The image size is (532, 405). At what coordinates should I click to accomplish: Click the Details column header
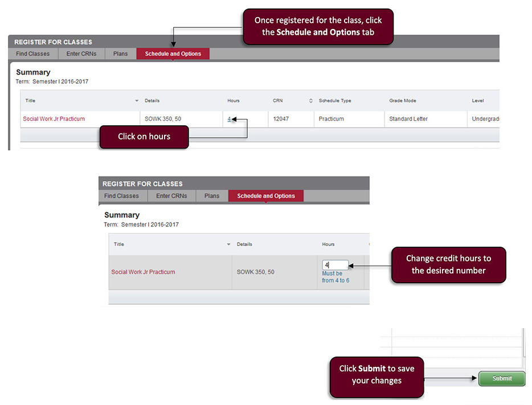[x=153, y=100]
